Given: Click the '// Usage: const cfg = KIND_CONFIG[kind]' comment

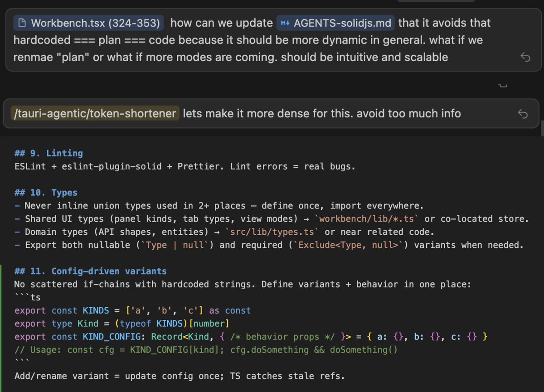Looking at the screenshot, I should [206, 350].
